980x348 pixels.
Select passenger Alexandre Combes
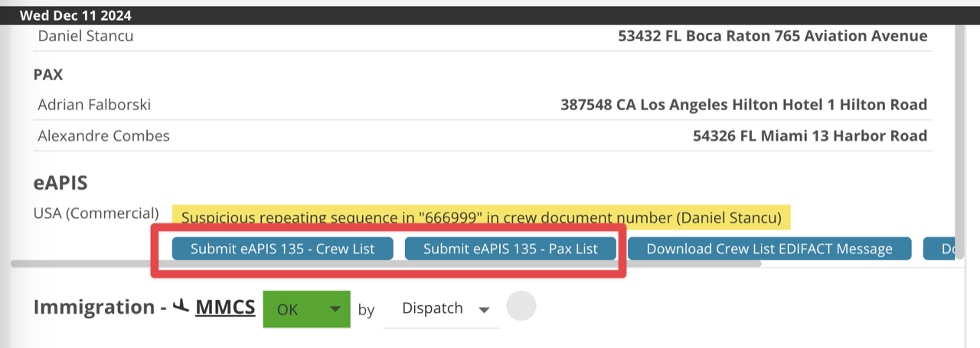104,136
